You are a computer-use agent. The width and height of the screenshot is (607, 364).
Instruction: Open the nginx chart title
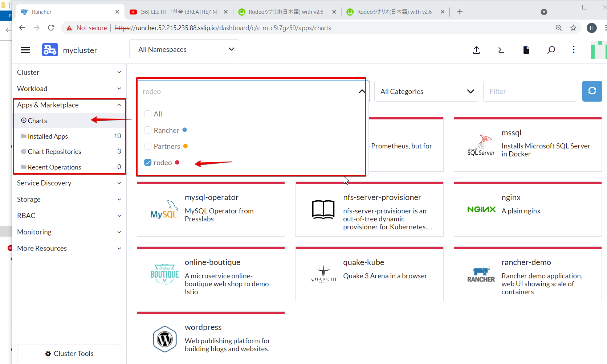pyautogui.click(x=511, y=197)
